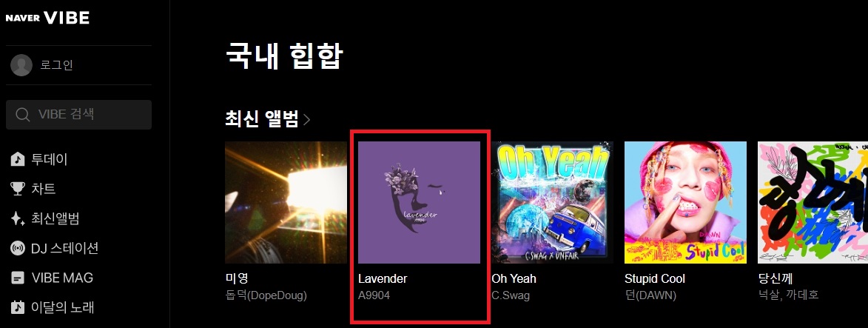Click the 차트 trophy icon
This screenshot has width=868, height=328.
18,189
